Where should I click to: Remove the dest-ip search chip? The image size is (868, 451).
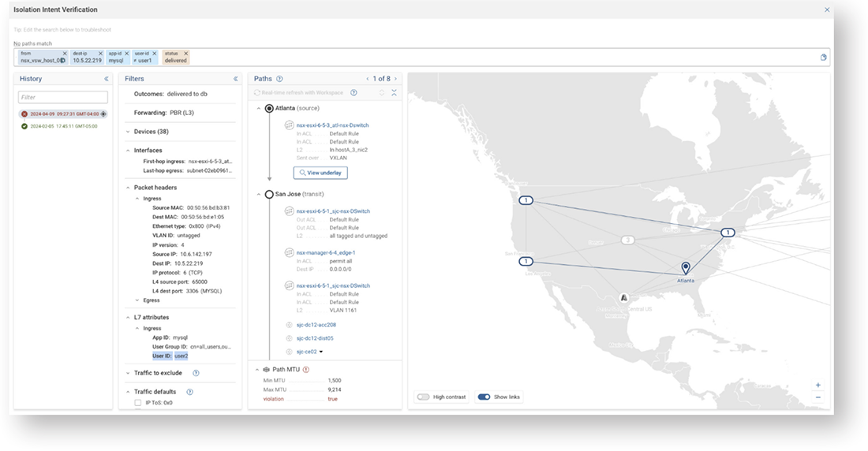[x=100, y=54]
